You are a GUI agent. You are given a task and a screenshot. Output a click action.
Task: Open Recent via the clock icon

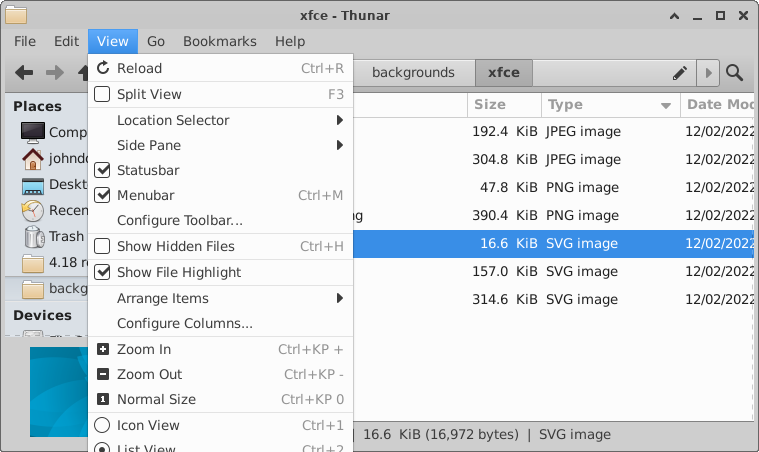32,211
